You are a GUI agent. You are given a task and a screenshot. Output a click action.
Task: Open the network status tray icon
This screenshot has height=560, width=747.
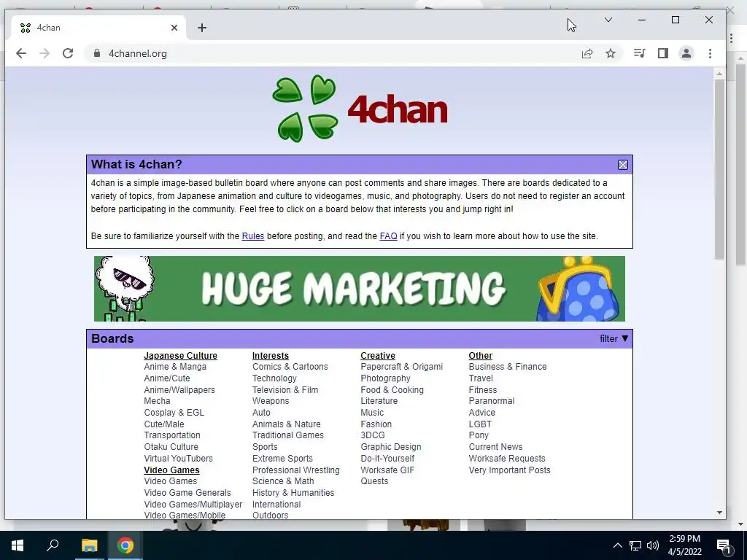[635, 545]
